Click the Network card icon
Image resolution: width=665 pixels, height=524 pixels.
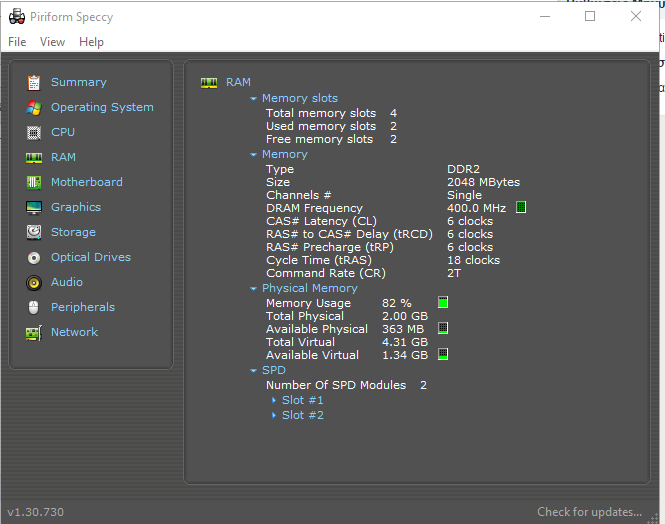coord(34,333)
